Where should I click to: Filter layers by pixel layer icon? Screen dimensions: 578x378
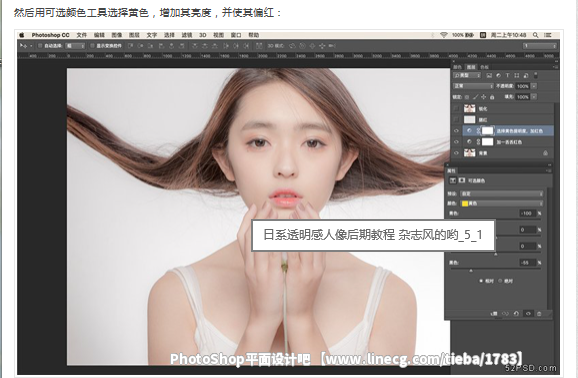[489, 75]
